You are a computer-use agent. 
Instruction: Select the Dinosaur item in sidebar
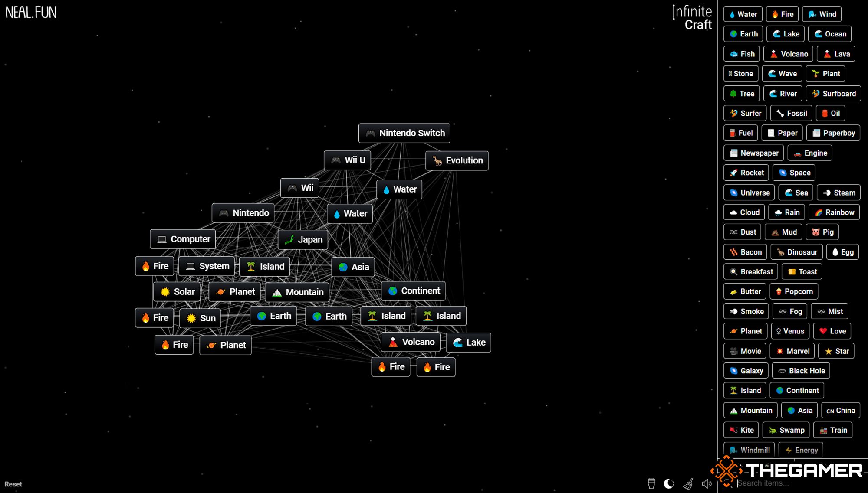point(797,252)
